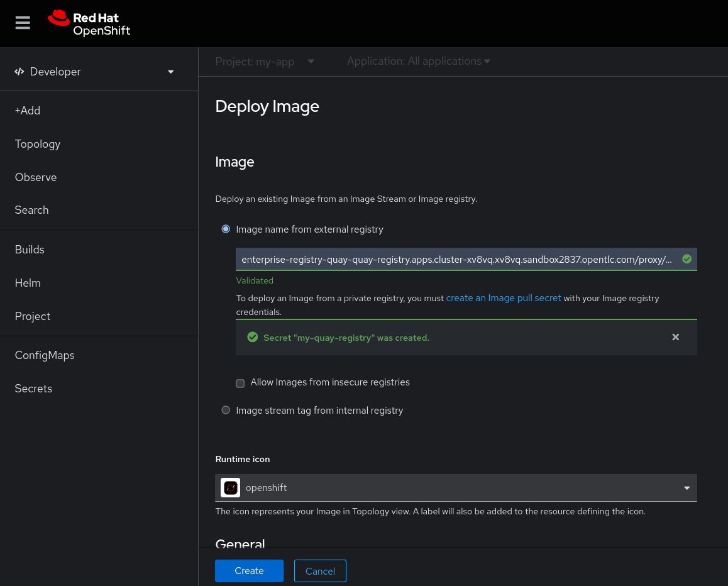This screenshot has height=586, width=728.
Task: Navigate to Helm in the sidebar
Action: click(x=28, y=283)
